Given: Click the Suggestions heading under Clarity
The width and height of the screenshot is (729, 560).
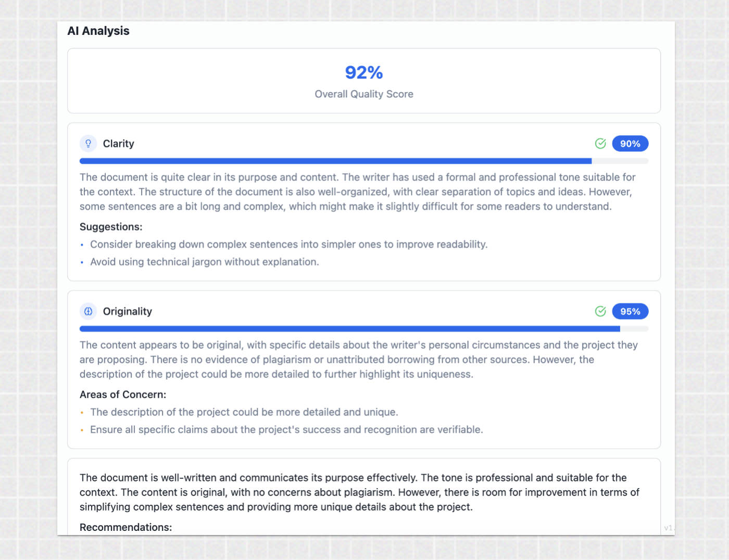Looking at the screenshot, I should 111,227.
